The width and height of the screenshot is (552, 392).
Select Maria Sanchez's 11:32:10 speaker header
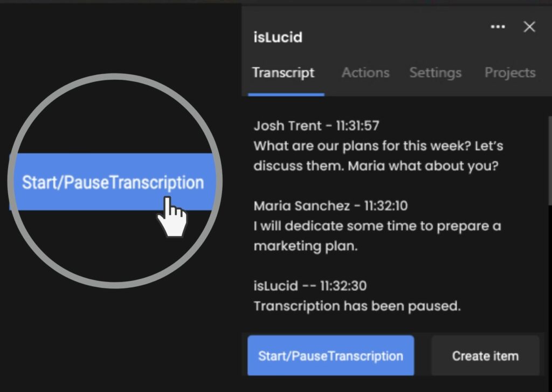tap(334, 206)
